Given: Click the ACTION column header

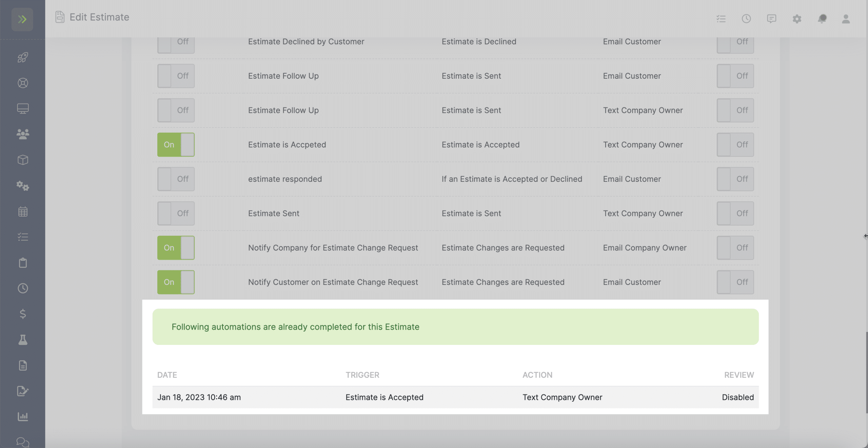Looking at the screenshot, I should [537, 375].
